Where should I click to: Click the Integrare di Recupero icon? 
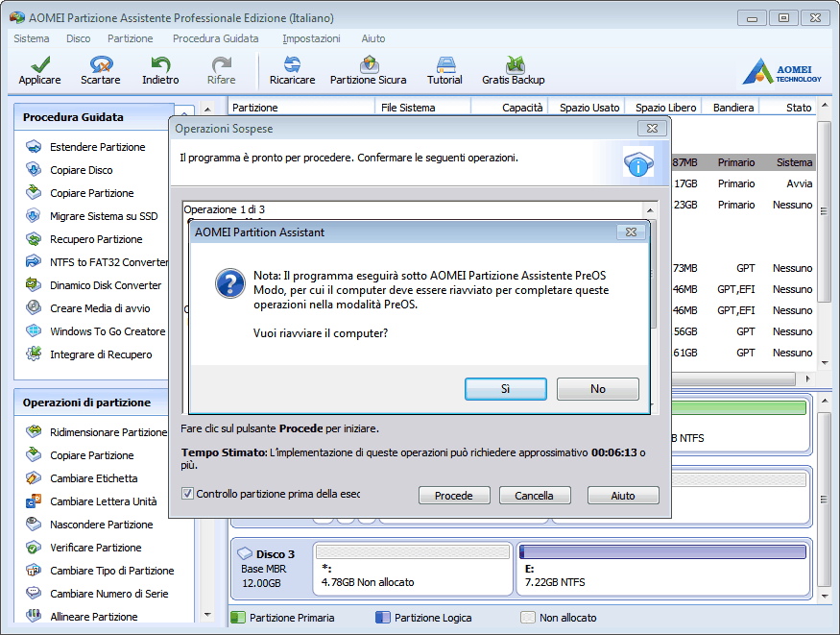pyautogui.click(x=34, y=354)
